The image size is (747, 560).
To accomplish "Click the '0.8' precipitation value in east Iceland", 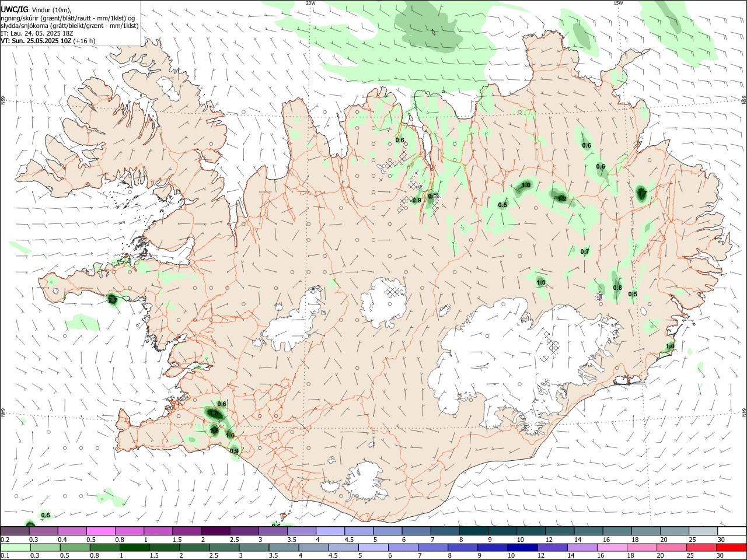I will tap(617, 288).
